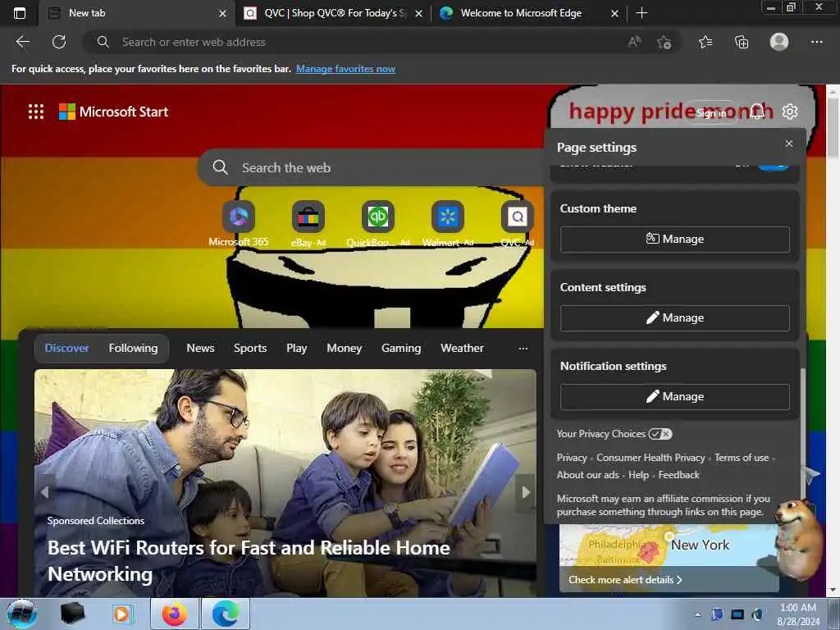Viewport: 840px width, 630px height.
Task: Open the weather alert map card
Action: pyautogui.click(x=669, y=557)
